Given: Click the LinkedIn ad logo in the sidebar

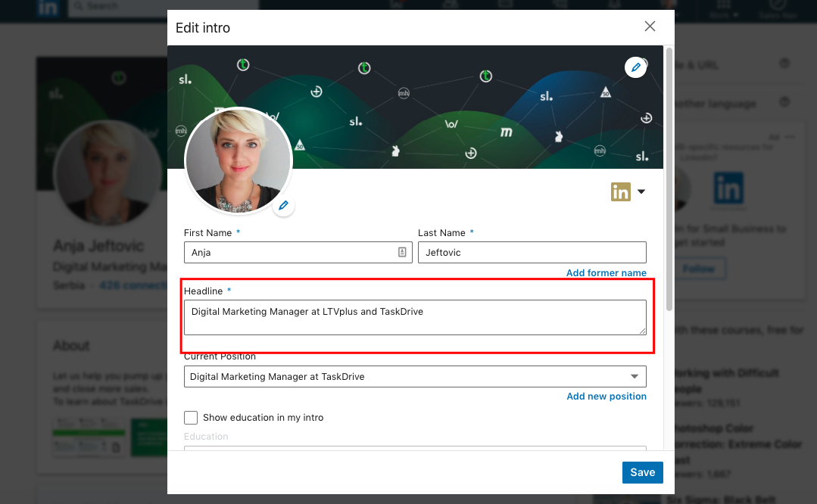Looking at the screenshot, I should pos(728,188).
